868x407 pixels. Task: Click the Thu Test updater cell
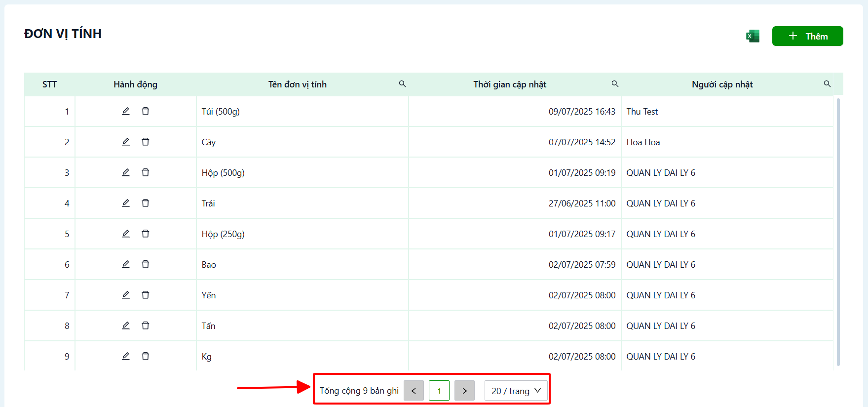tap(727, 112)
